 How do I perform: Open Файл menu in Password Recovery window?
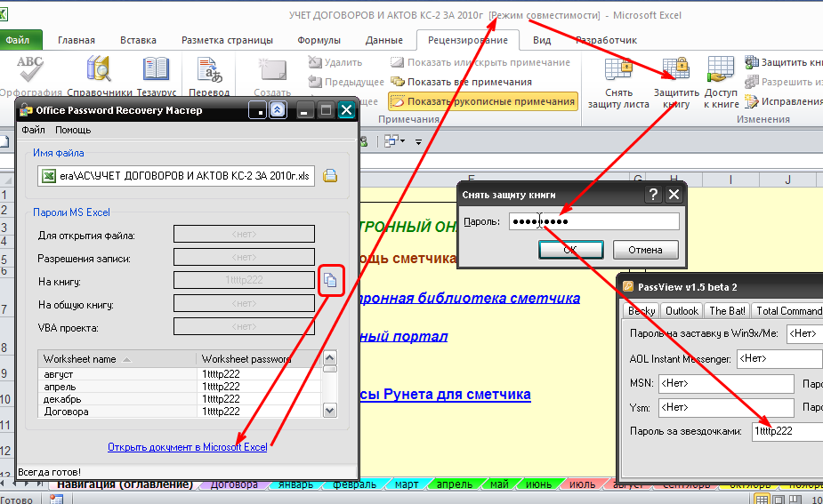(33, 130)
